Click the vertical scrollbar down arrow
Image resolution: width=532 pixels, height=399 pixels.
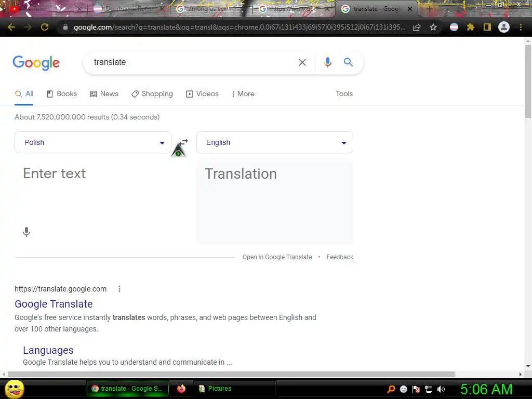(528, 366)
